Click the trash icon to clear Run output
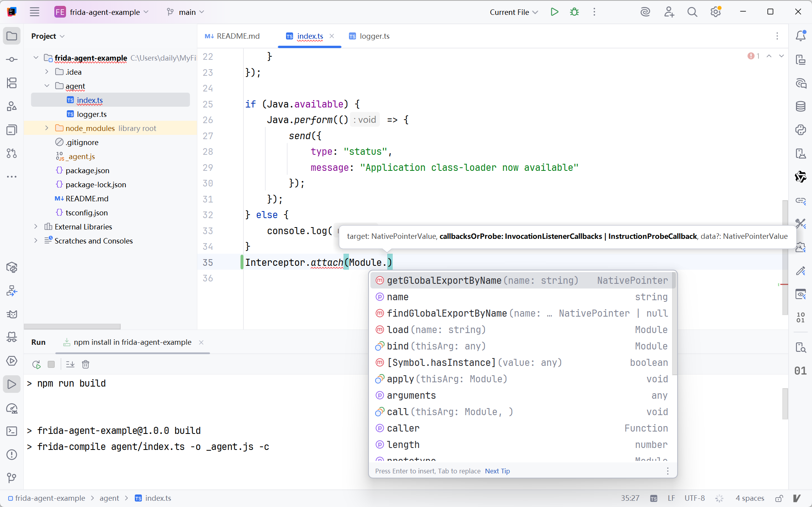 pos(86,364)
